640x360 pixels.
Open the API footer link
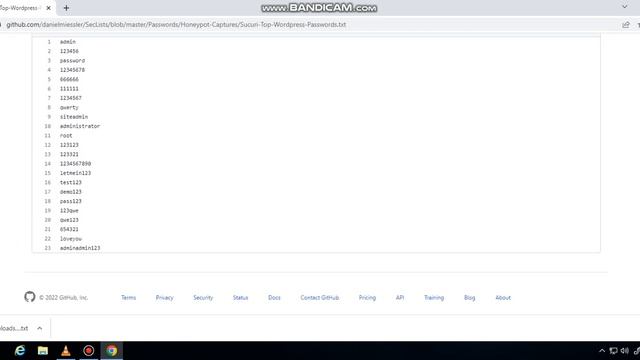pos(400,298)
